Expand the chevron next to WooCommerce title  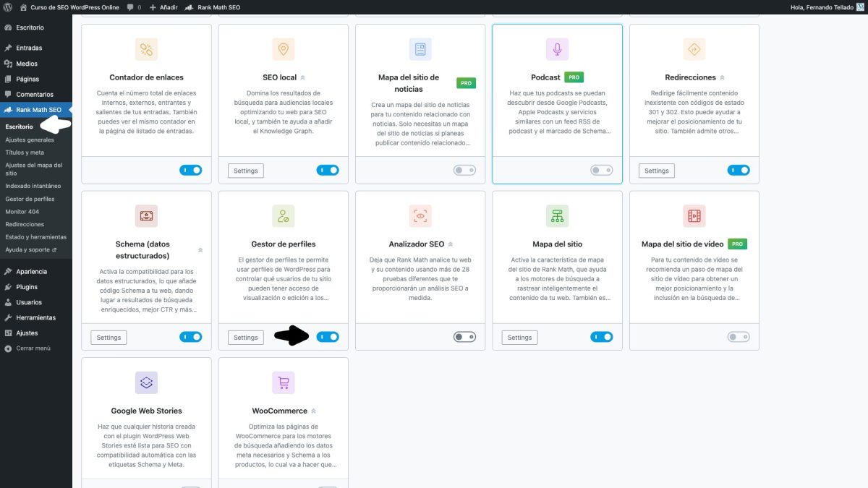313,411
